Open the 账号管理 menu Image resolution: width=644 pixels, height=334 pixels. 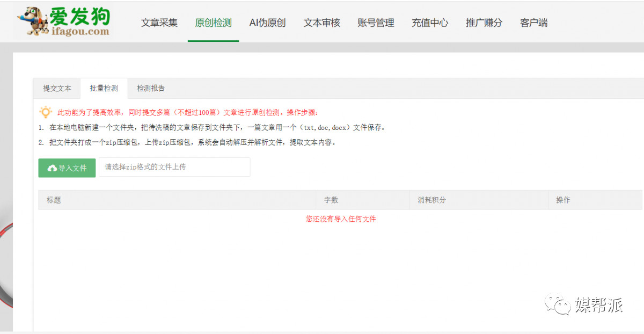click(376, 23)
